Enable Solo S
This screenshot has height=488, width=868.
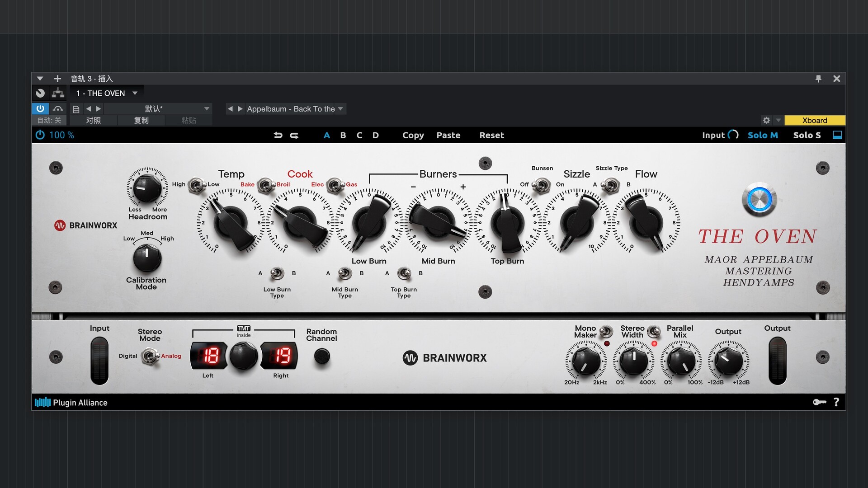[807, 135]
